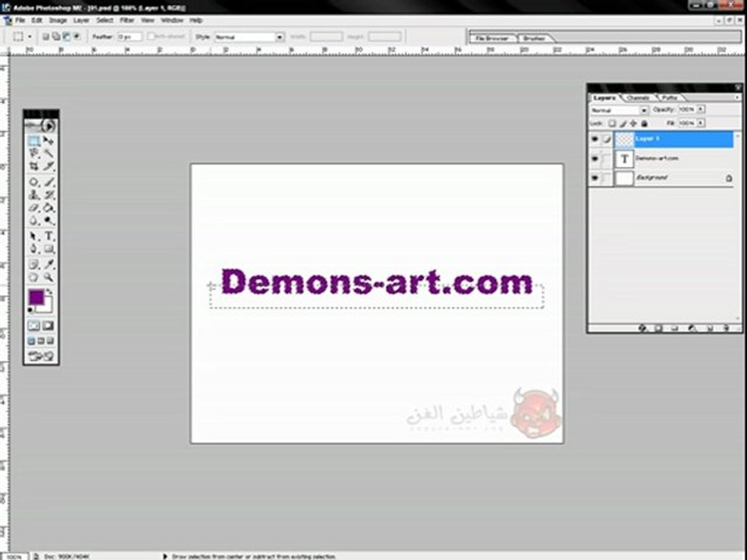Viewport: 747px width, 560px height.
Task: Toggle Lock position
Action: tap(633, 124)
